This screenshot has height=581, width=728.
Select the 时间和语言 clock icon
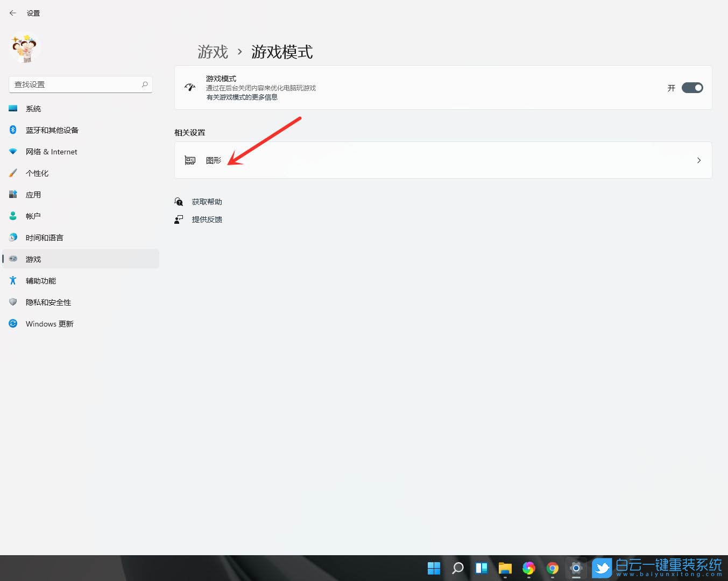click(x=13, y=237)
